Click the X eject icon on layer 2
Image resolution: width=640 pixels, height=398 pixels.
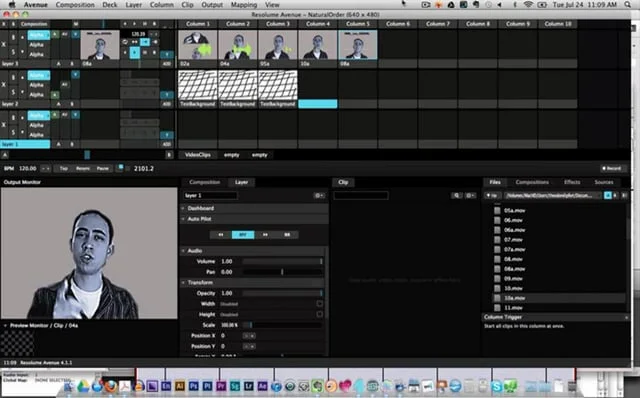pyautogui.click(x=4, y=84)
